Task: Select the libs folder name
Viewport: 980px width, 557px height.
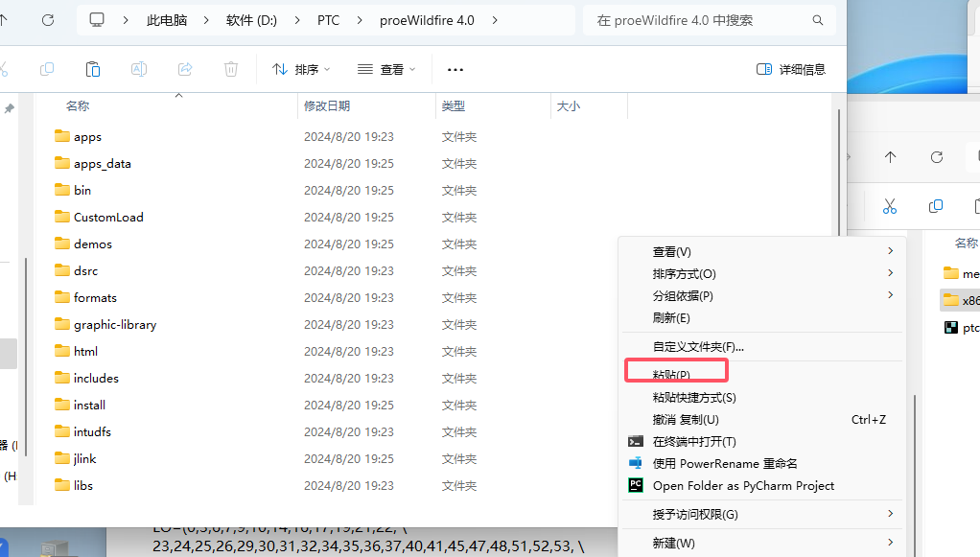Action: pos(83,486)
